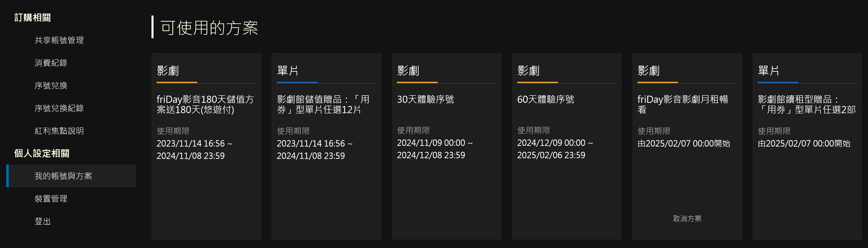Click the 30天體驗序號 plan title
Viewport: 868px width, 248px height.
[425, 99]
